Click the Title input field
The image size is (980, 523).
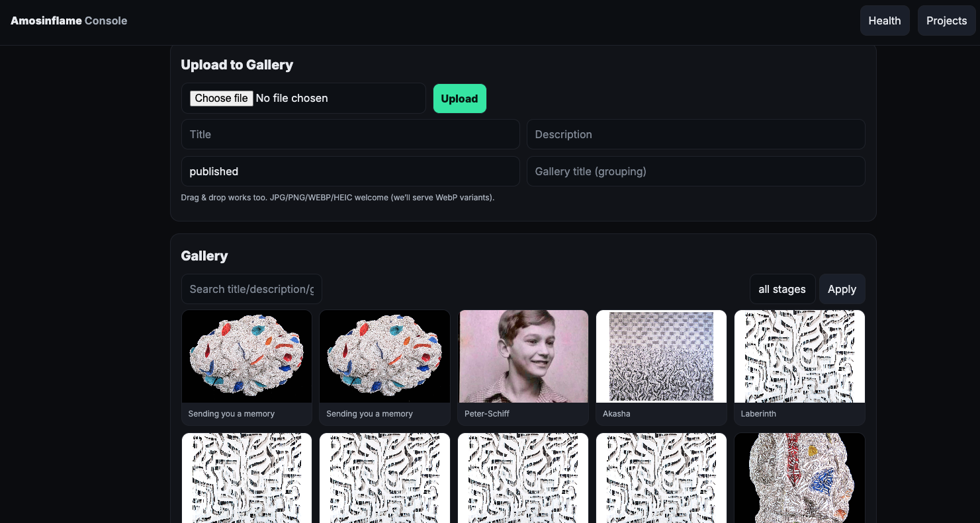350,134
